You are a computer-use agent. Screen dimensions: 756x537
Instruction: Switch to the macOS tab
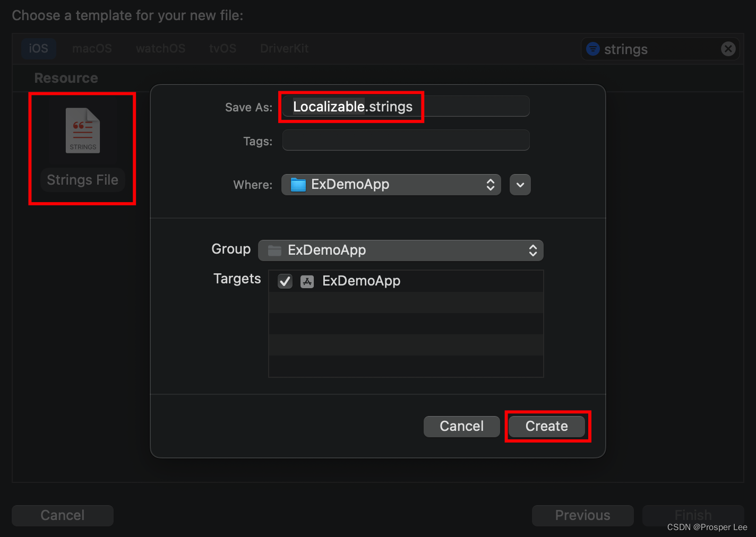pyautogui.click(x=92, y=48)
